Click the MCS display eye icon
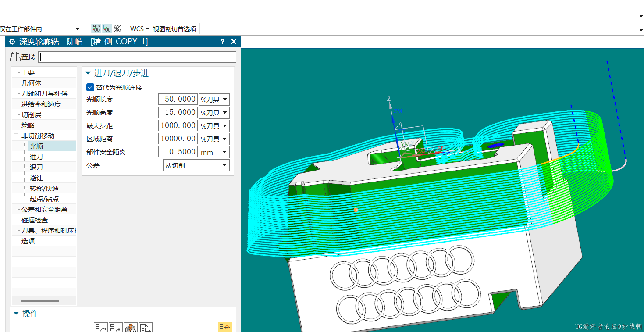Viewport: 644px width, 332px height. pos(96,29)
